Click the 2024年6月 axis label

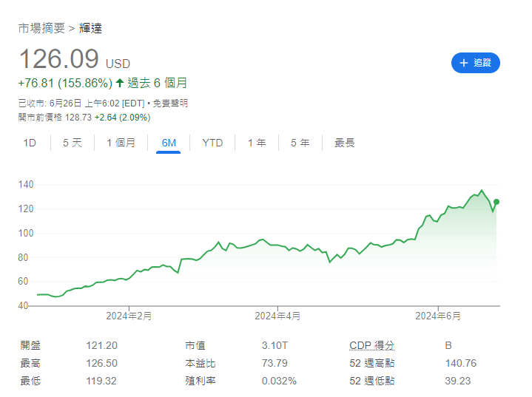438,316
